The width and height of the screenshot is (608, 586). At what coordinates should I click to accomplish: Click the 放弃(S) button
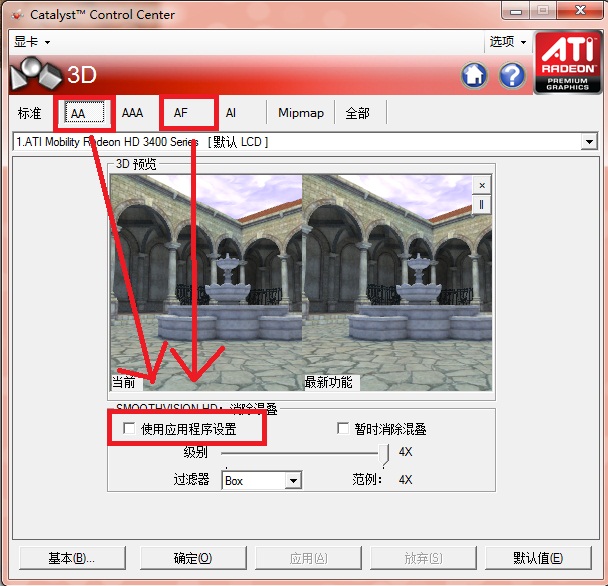click(423, 558)
